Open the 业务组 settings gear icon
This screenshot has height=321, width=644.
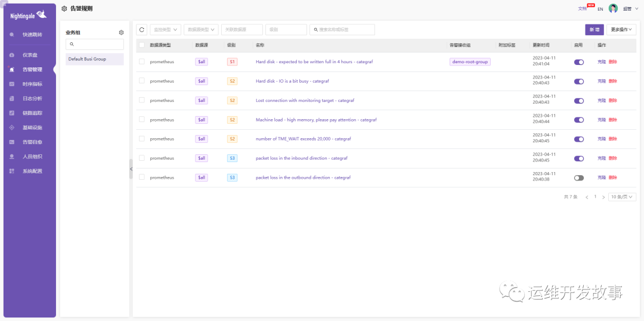point(121,33)
